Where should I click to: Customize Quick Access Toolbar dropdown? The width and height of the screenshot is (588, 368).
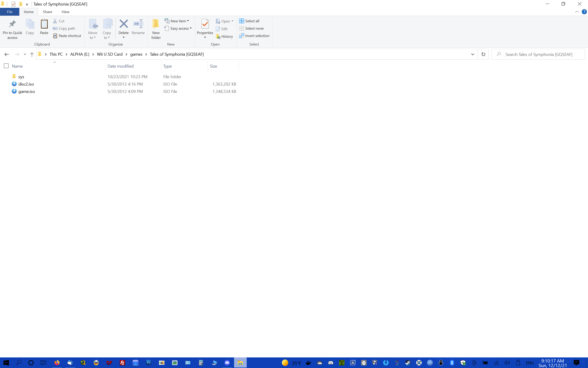[x=27, y=4]
